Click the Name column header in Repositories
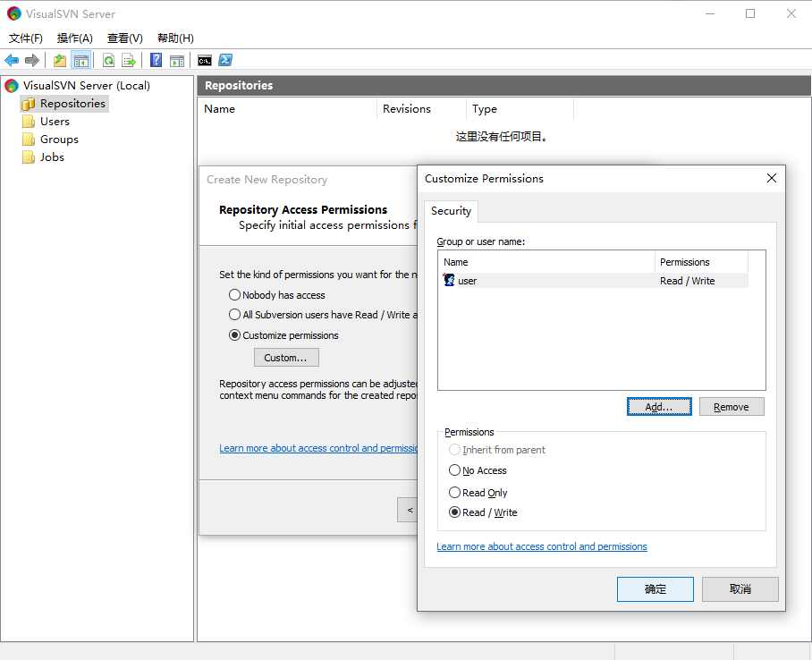 click(287, 109)
